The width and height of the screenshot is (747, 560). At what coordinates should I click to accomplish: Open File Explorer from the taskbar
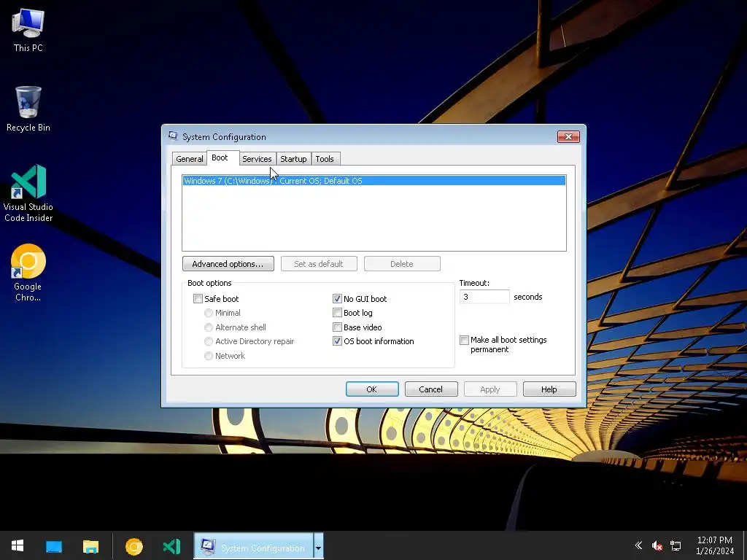(90, 546)
